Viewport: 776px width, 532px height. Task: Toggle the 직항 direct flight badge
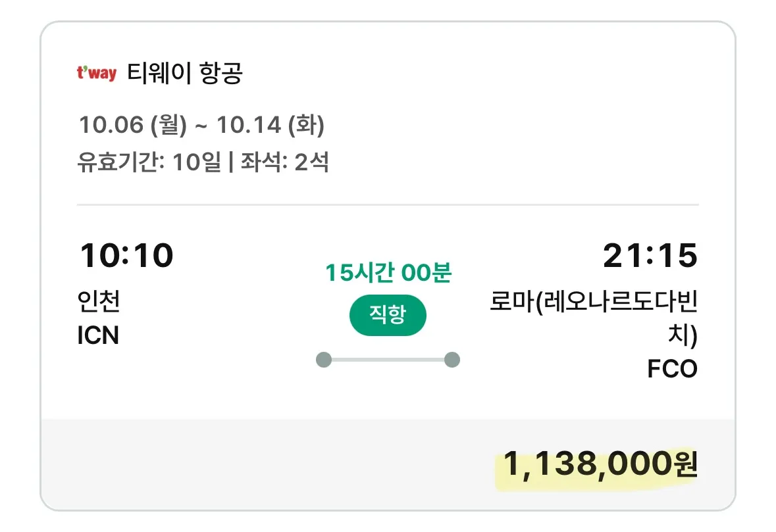388,315
